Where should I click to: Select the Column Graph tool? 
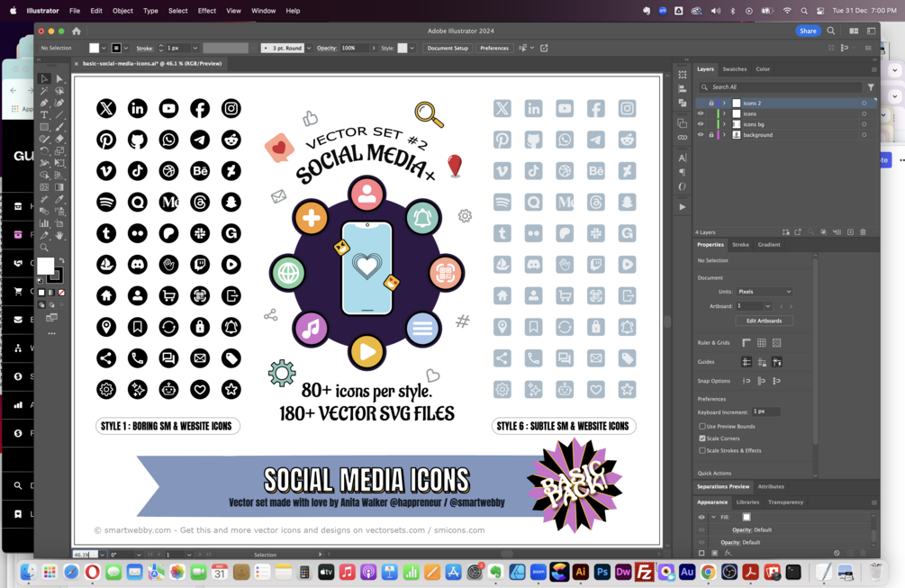click(x=44, y=223)
